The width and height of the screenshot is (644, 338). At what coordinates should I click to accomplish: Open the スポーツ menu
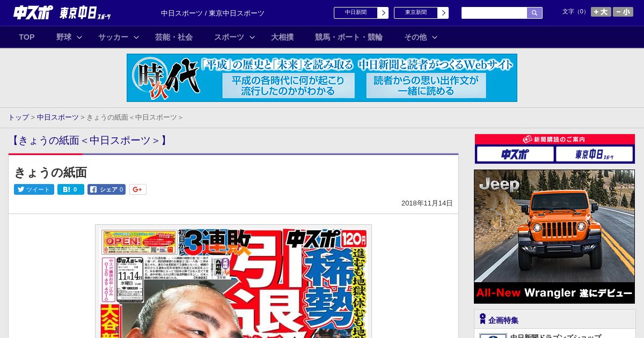click(229, 37)
